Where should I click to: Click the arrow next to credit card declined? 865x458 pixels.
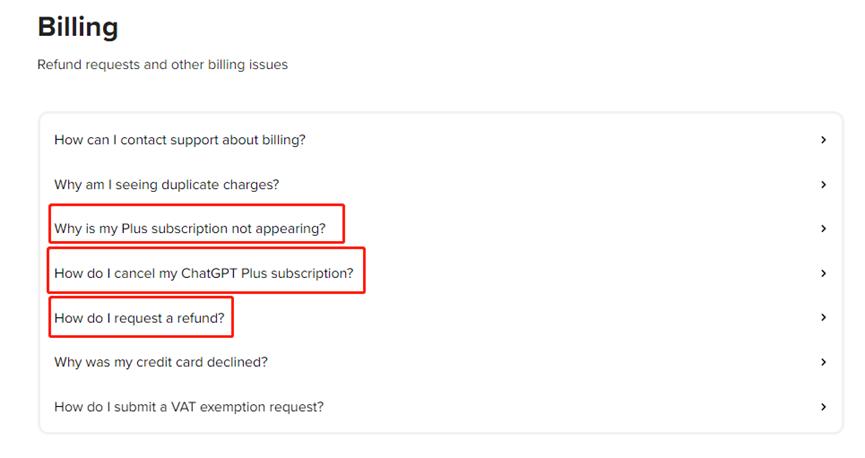point(823,362)
